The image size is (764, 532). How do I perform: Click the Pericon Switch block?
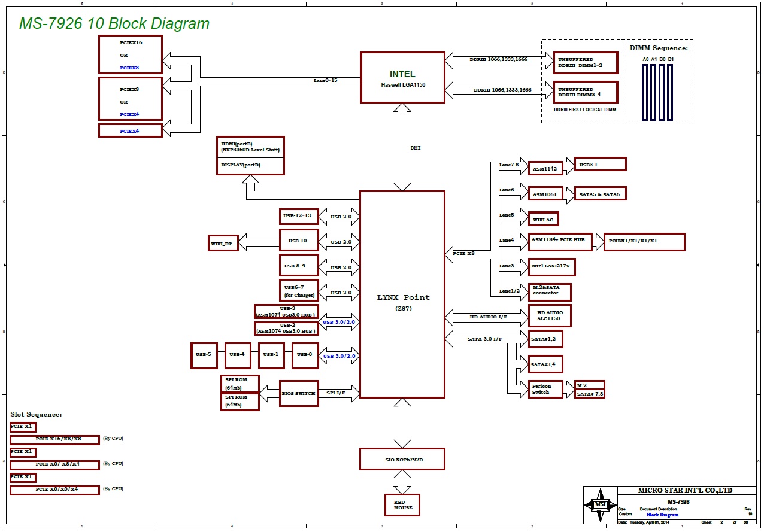[545, 390]
